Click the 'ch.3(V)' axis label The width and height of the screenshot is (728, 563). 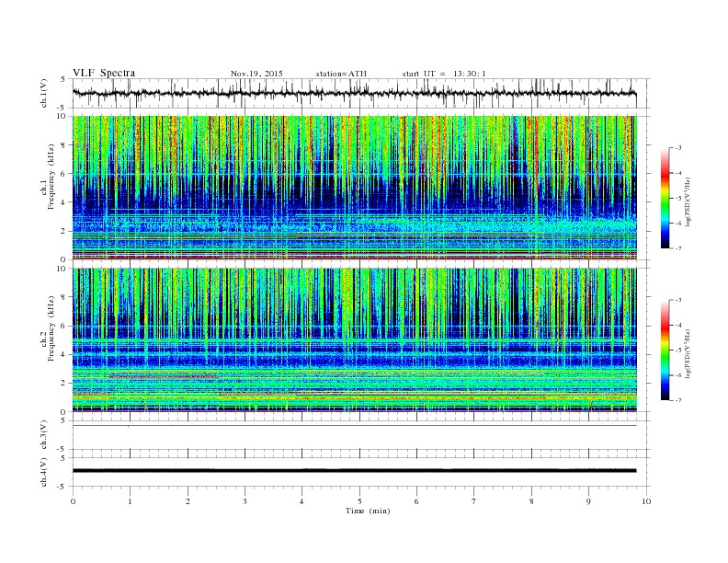click(44, 435)
